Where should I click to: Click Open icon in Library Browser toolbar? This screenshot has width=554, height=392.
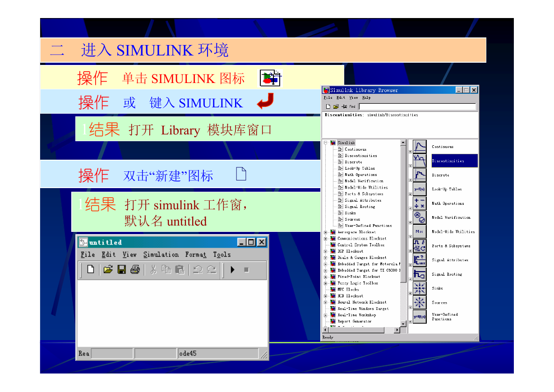click(336, 106)
